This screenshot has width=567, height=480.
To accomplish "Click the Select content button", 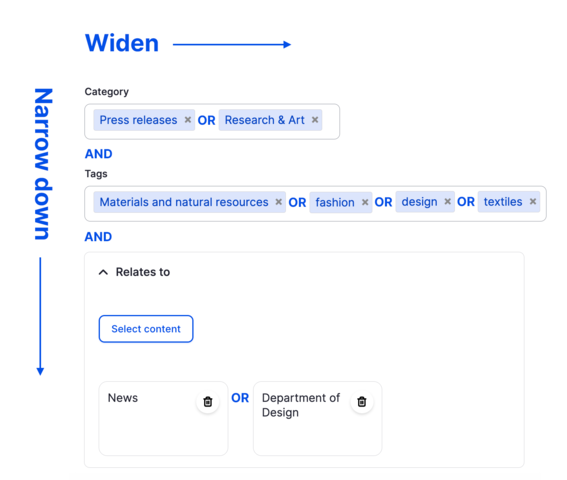I will tap(146, 329).
